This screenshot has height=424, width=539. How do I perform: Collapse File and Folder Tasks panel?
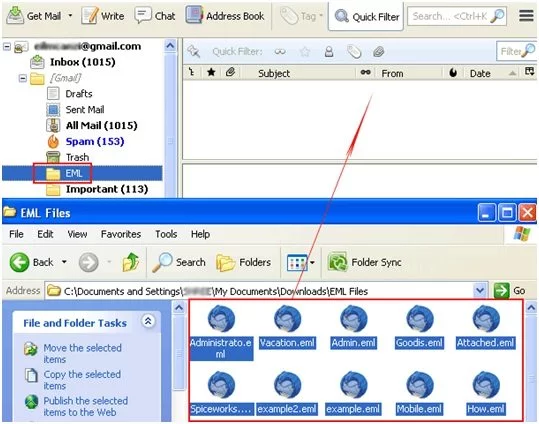tap(148, 321)
